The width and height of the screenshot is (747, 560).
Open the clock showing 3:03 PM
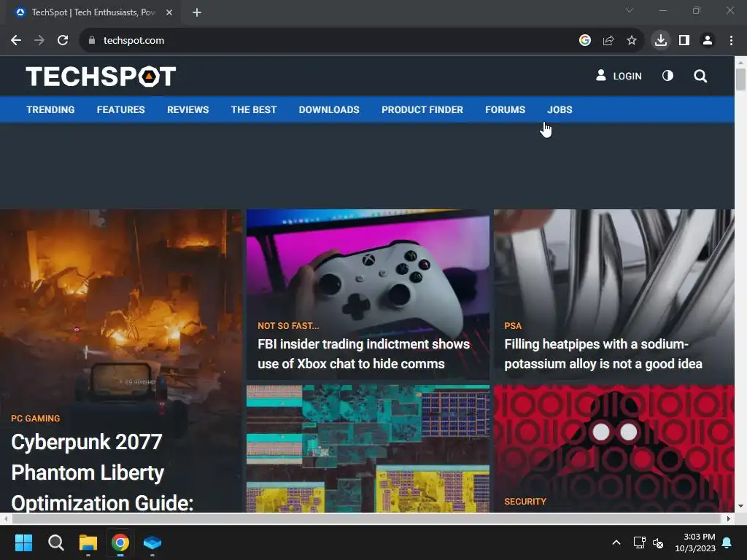[695, 542]
